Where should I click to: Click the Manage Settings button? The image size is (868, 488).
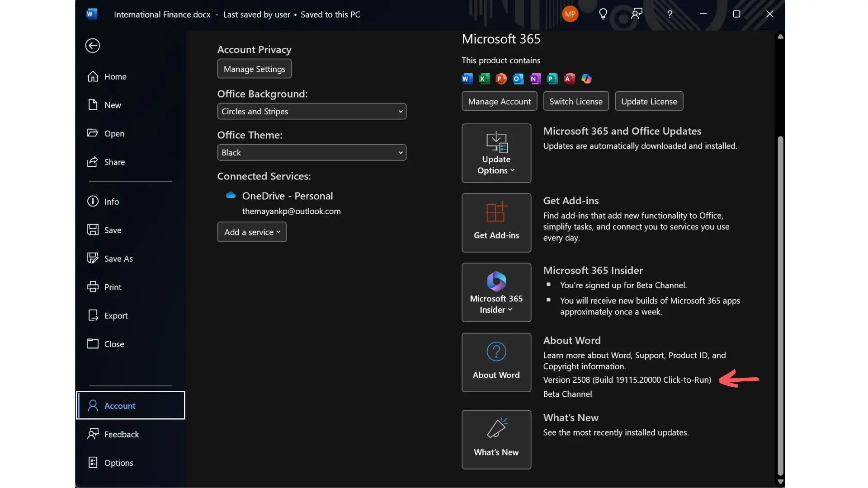point(254,69)
